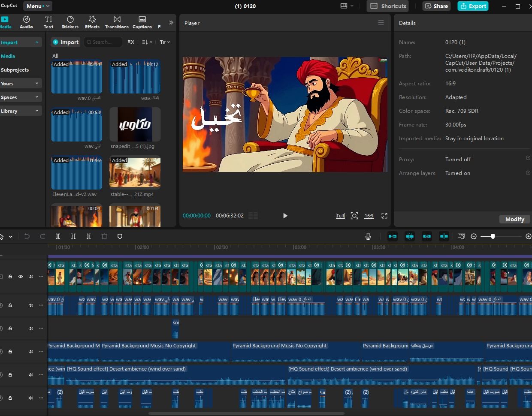Switch to the Stickers tab
The image size is (532, 416).
tap(70, 22)
